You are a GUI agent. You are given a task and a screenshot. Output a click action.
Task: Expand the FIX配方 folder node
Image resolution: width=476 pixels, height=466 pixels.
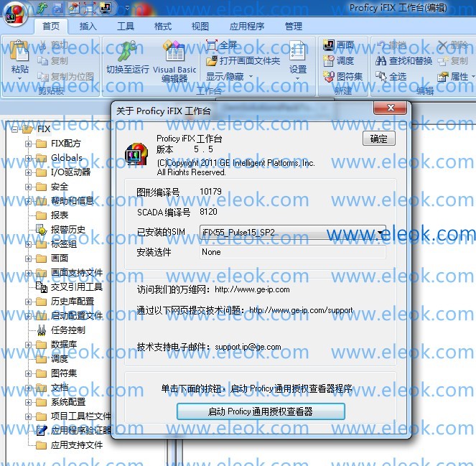28,144
